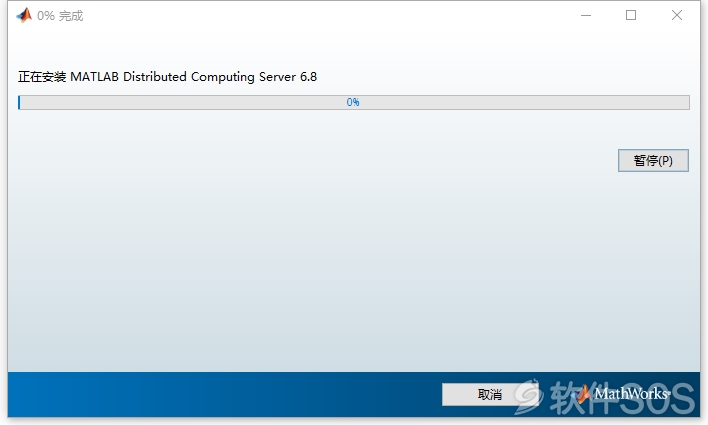The image size is (708, 425).
Task: Click the installation progress bar showing 0%
Action: (x=354, y=102)
